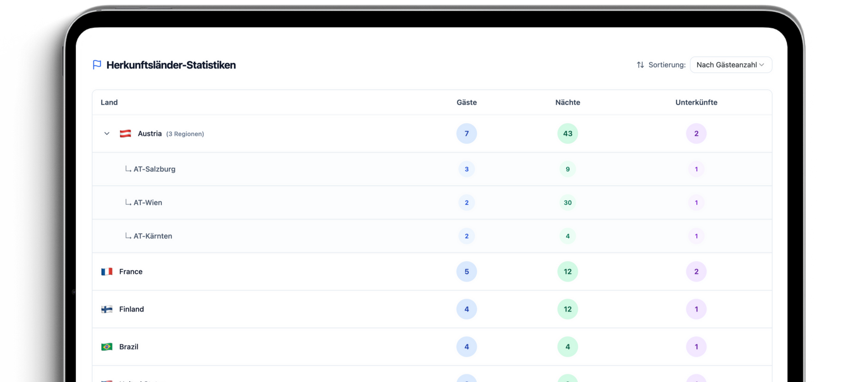Select the France country name
Viewport: 868px width, 382px height.
(x=131, y=271)
